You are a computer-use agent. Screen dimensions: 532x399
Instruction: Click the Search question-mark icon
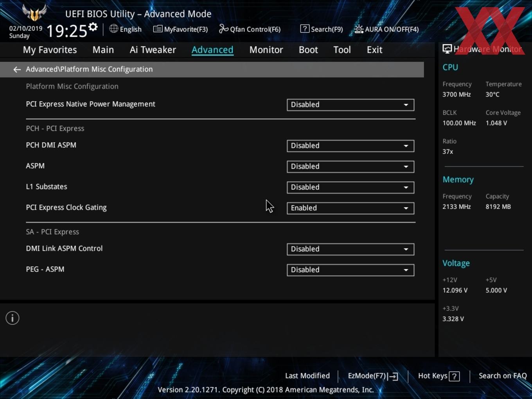pos(305,29)
